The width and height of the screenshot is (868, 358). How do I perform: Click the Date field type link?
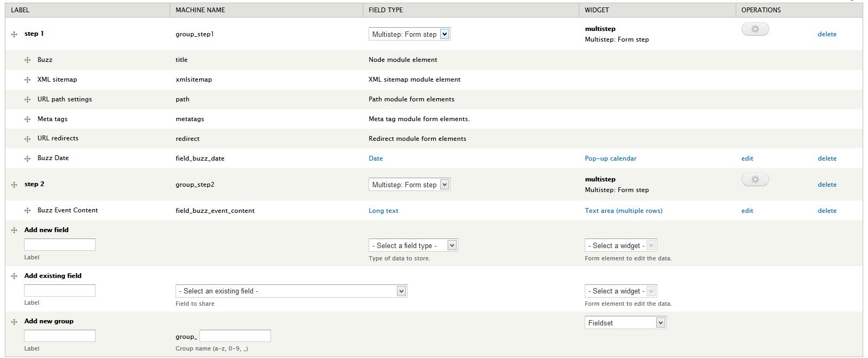pos(376,158)
